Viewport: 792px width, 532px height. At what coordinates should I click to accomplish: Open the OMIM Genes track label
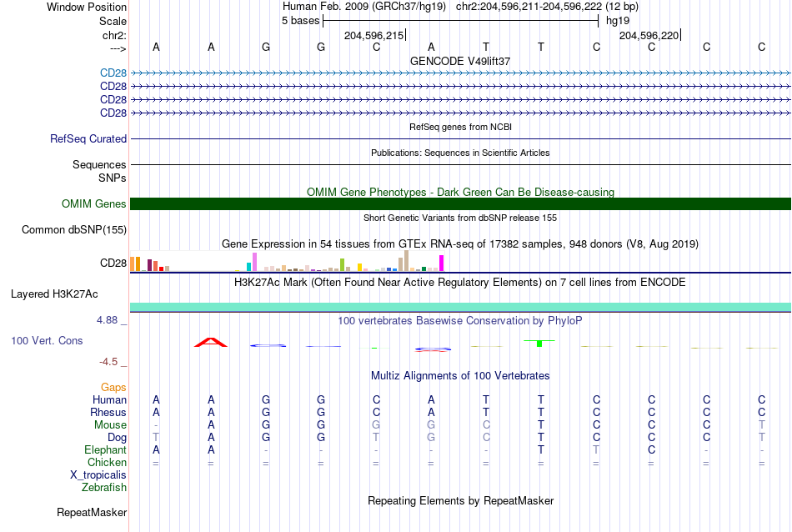(94, 203)
